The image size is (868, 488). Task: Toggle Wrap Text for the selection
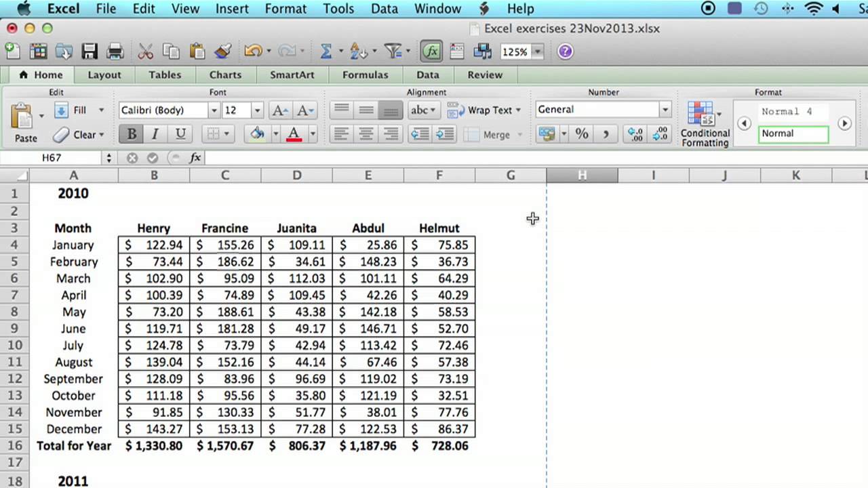[491, 110]
